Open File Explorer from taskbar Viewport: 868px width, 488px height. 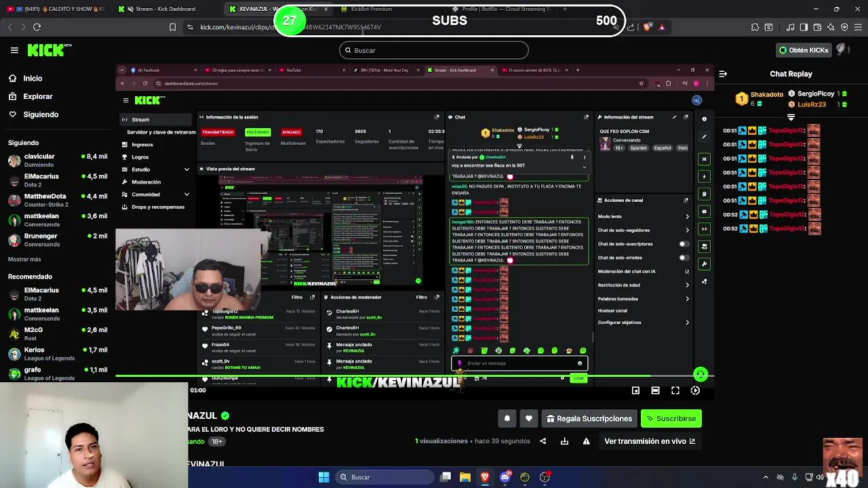(465, 477)
